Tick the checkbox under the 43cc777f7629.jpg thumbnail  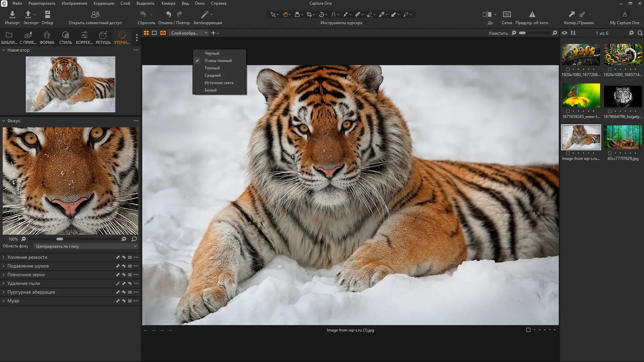coord(610,153)
